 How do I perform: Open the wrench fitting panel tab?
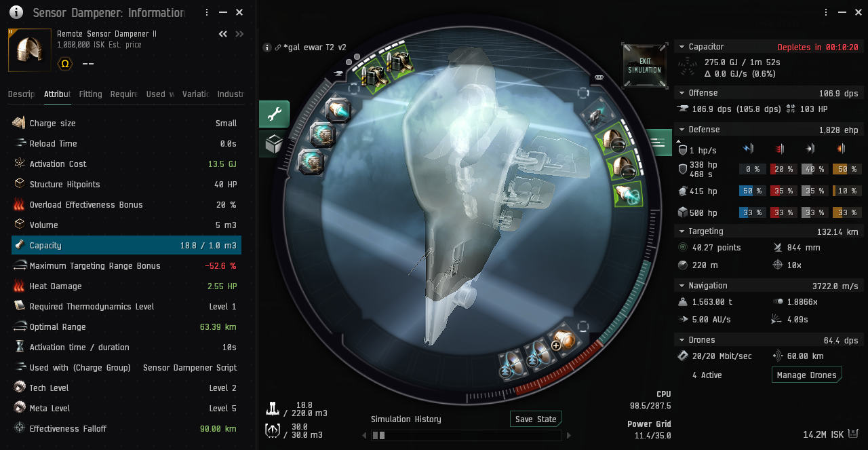coord(274,114)
